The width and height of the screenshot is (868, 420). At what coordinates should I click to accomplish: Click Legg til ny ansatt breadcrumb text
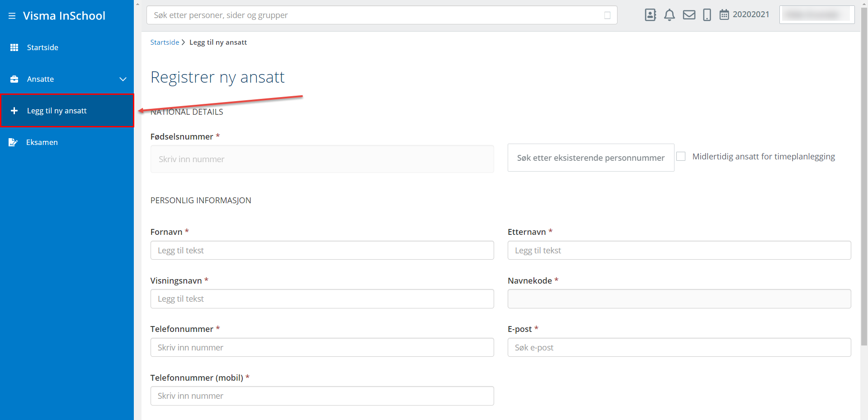point(218,42)
